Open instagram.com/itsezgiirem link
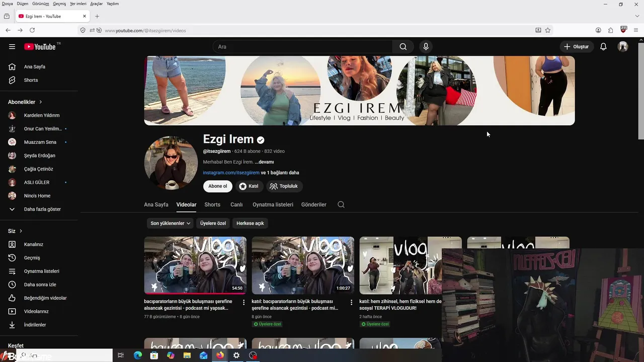 coord(231,172)
